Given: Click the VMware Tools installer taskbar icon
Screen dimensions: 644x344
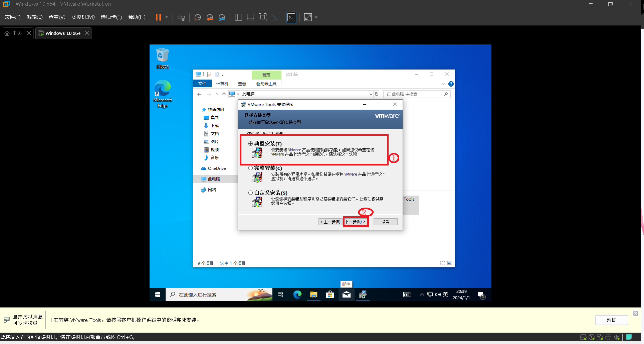Looking at the screenshot, I should [x=363, y=295].
